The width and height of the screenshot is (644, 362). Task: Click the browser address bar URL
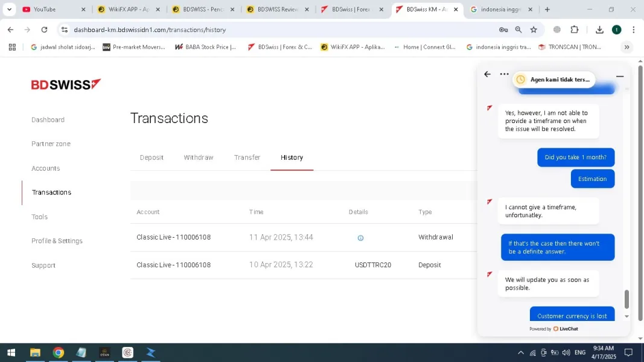(150, 30)
